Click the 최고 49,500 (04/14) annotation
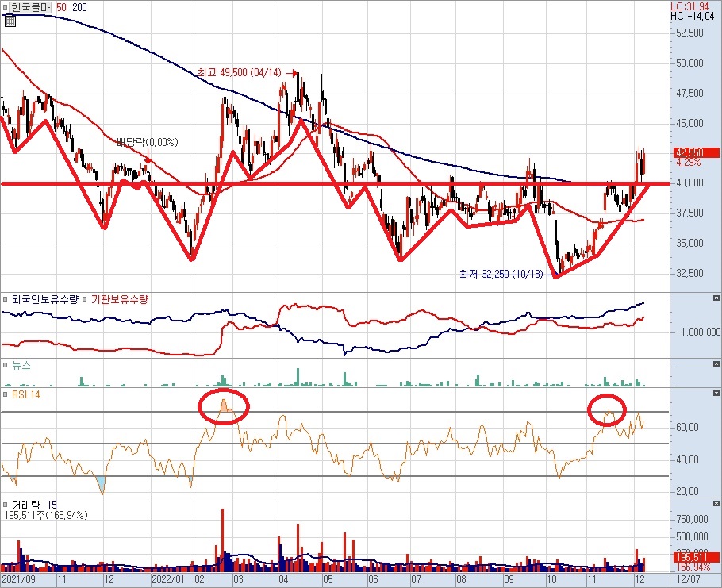This screenshot has width=722, height=588. [x=239, y=72]
